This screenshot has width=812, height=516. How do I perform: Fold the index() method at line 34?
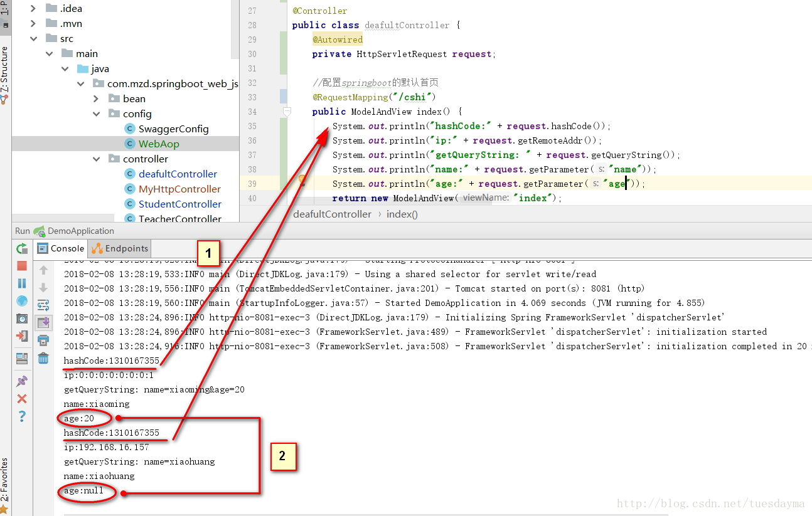(x=287, y=112)
